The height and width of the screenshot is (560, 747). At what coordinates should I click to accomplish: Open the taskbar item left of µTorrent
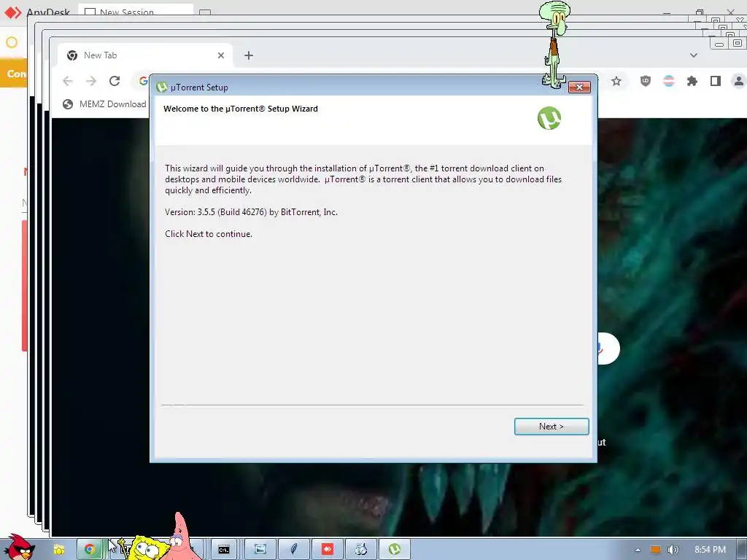click(360, 550)
